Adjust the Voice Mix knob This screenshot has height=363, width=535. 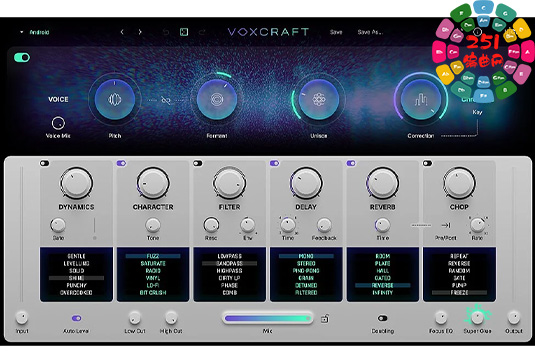(58, 123)
